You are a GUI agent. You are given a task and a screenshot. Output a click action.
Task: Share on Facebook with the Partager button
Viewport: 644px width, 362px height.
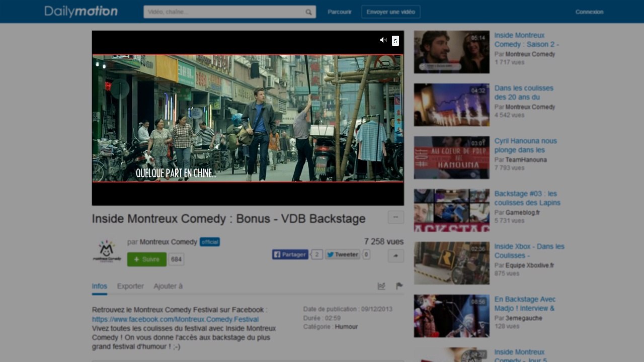[290, 254]
